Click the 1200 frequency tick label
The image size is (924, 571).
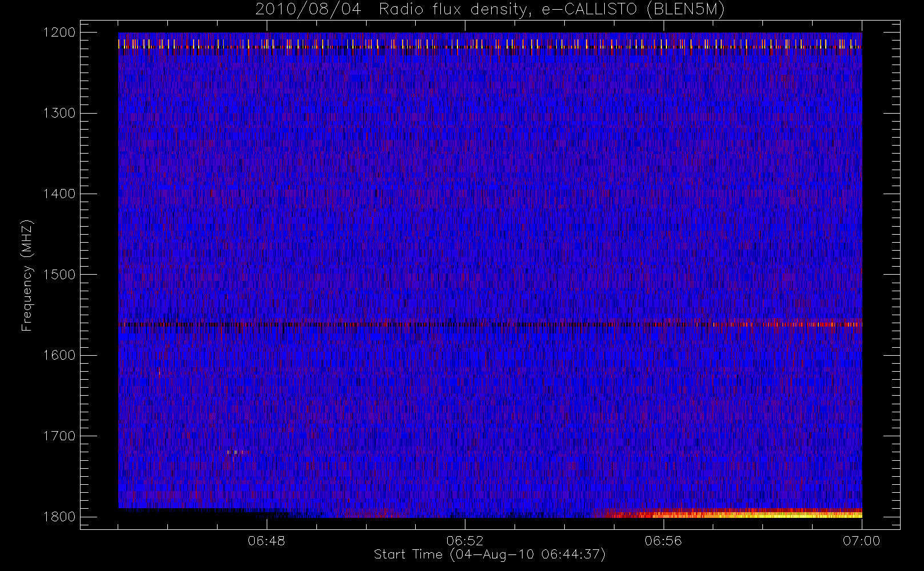59,33
